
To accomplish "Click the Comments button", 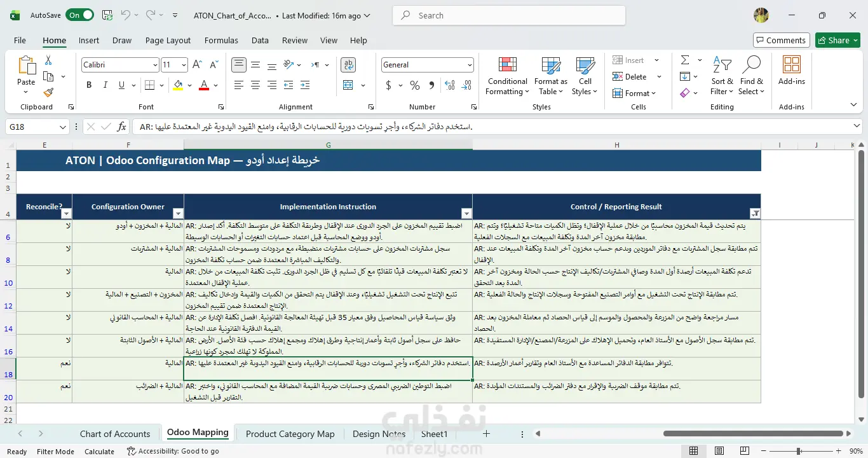I will click(x=781, y=40).
